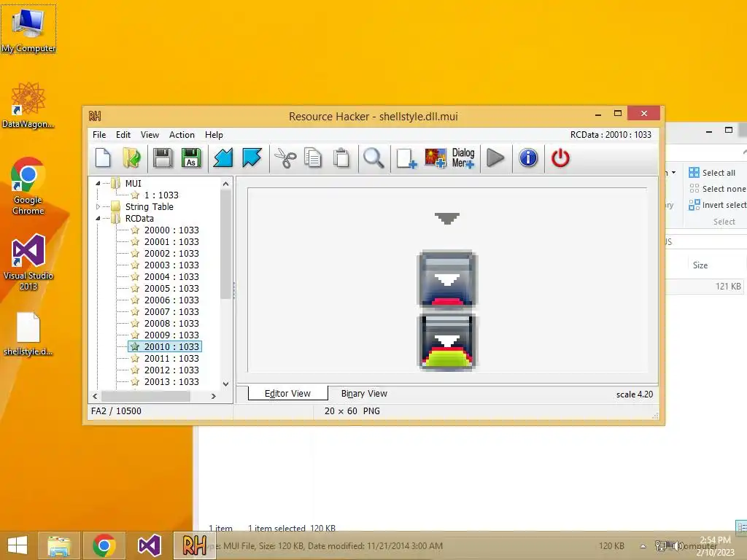The height and width of the screenshot is (560, 747).
Task: Click the blue flag pointing down-right icon
Action: pos(252,158)
